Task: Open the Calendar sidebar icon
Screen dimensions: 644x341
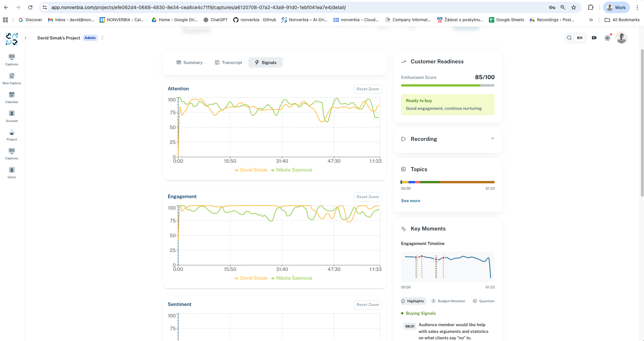Action: (12, 97)
